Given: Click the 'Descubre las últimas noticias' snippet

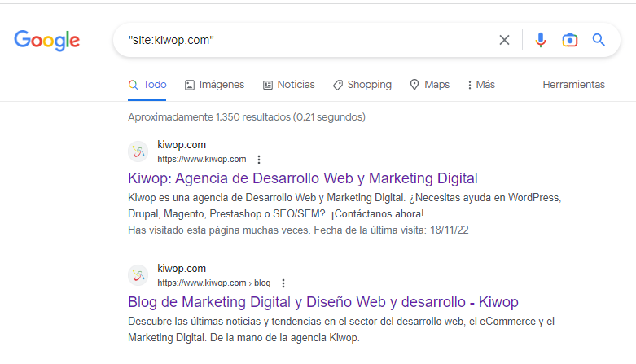Looking at the screenshot, I should [x=341, y=329].
